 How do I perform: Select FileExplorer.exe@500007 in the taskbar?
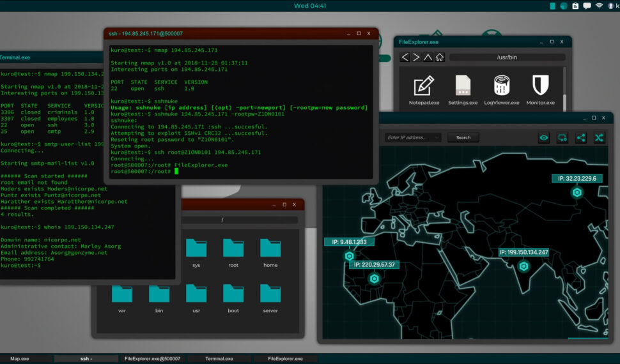[152, 359]
